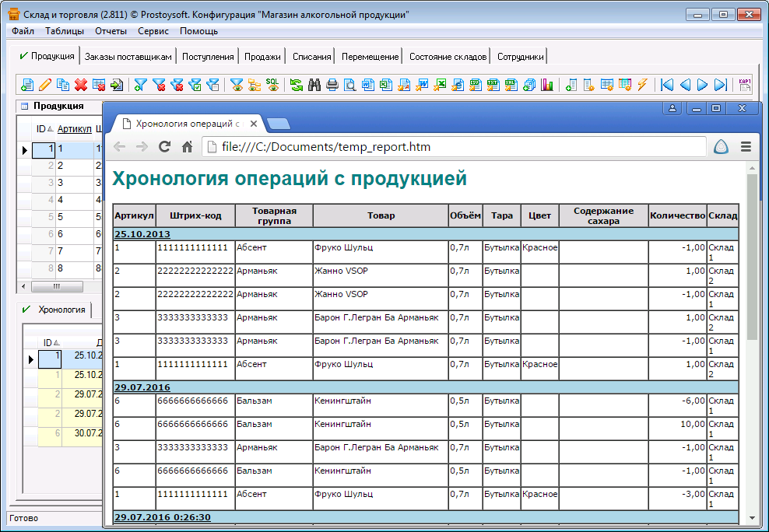Click the red X delete record icon
Screen dimensions: 769x532
tap(81, 85)
